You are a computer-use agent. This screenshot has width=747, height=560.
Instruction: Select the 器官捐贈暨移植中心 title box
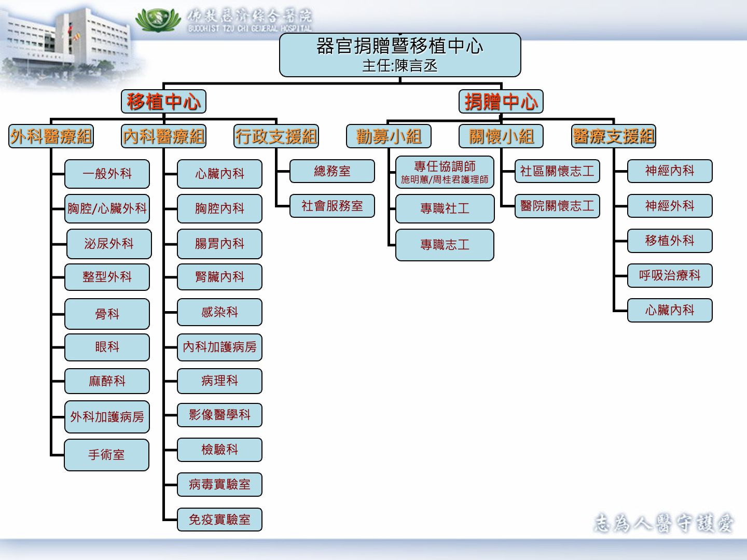tap(399, 55)
